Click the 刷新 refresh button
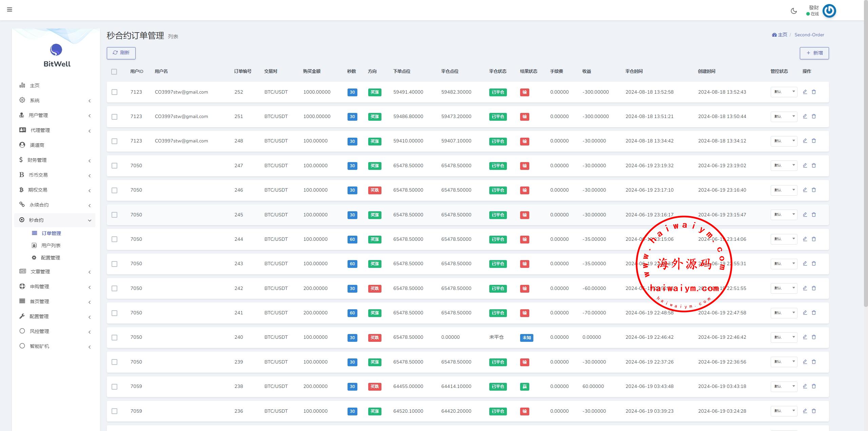Image resolution: width=868 pixels, height=431 pixels. (121, 53)
